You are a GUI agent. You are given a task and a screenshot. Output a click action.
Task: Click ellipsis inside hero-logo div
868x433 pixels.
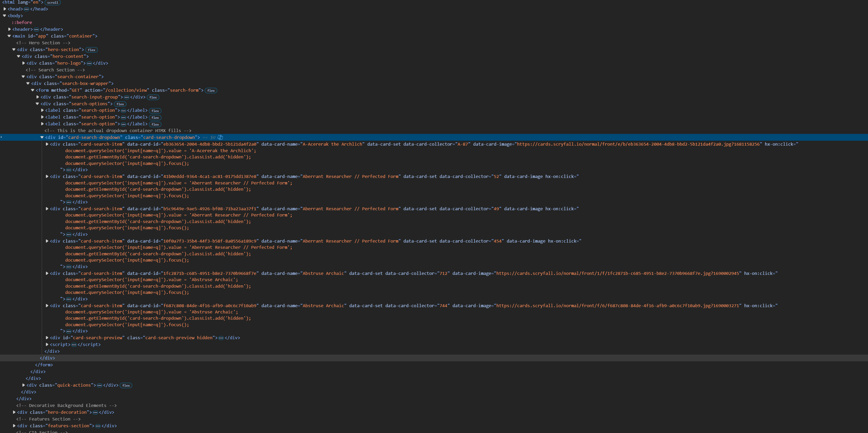click(89, 63)
